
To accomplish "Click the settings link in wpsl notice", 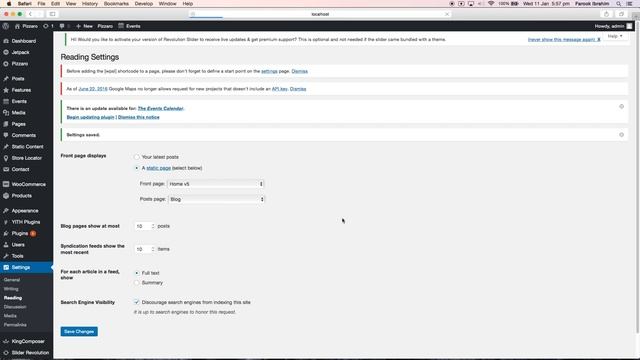I will point(269,71).
